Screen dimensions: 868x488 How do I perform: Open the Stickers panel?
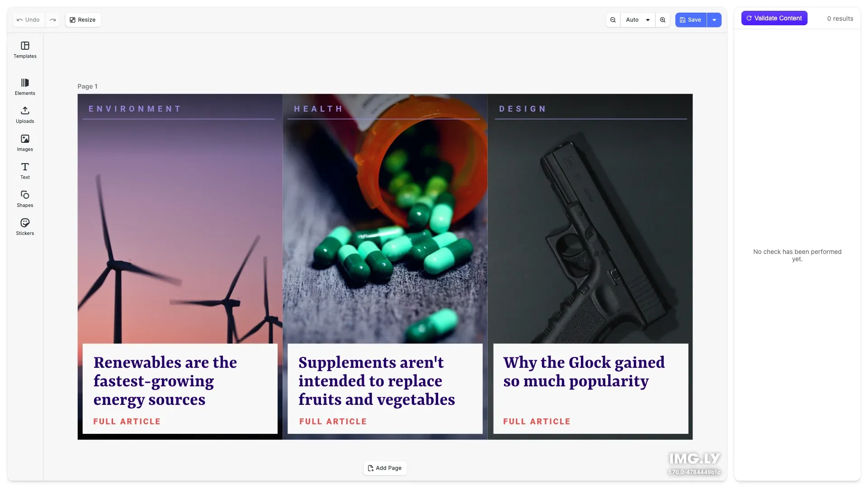(25, 227)
